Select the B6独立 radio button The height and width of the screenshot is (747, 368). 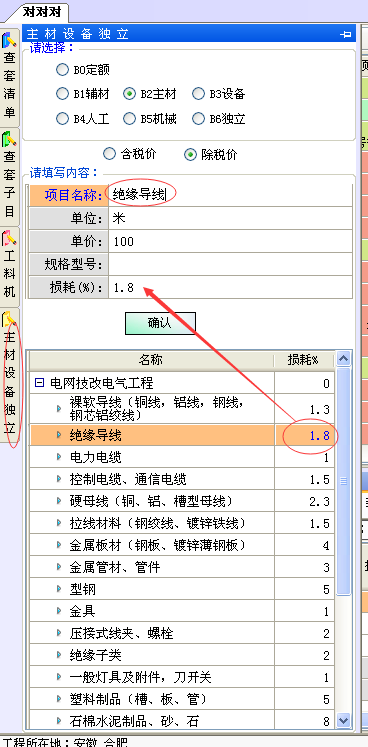pyautogui.click(x=198, y=118)
